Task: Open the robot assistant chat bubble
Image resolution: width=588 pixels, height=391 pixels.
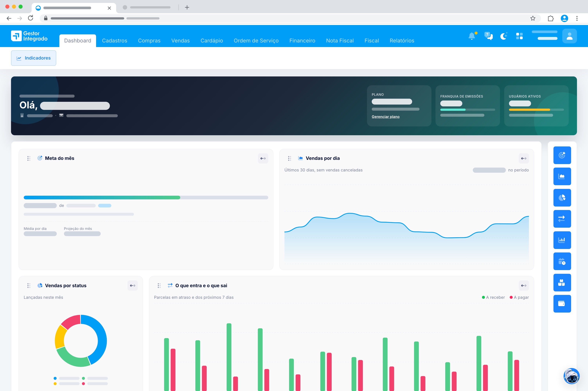Action: coord(571,376)
